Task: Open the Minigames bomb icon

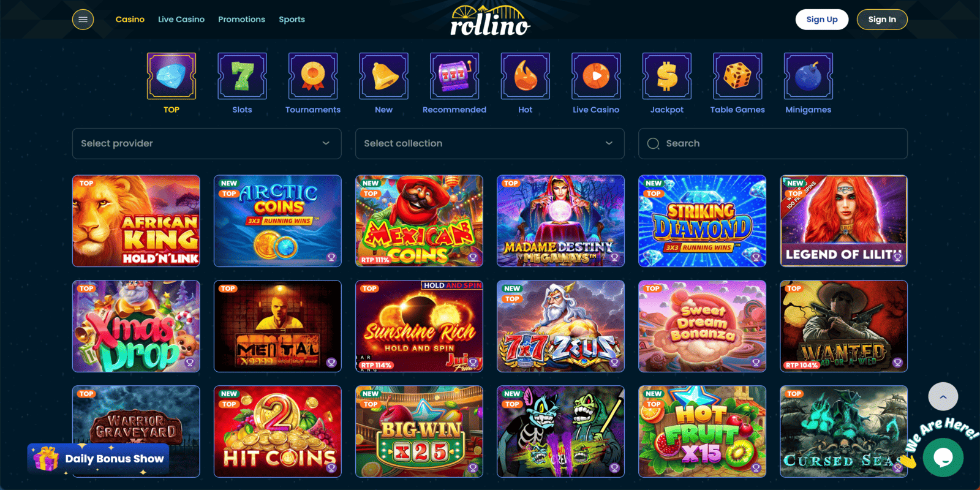Action: [x=809, y=76]
